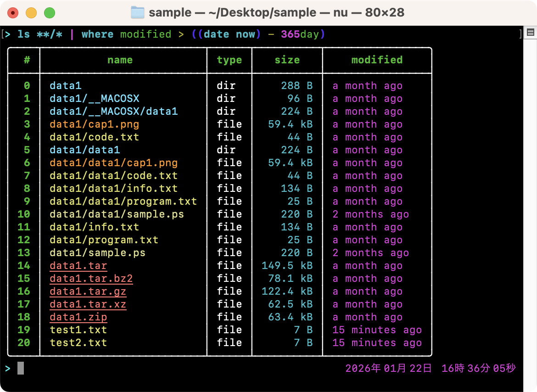
Task: Click the test2.txt file name
Action: (x=78, y=343)
